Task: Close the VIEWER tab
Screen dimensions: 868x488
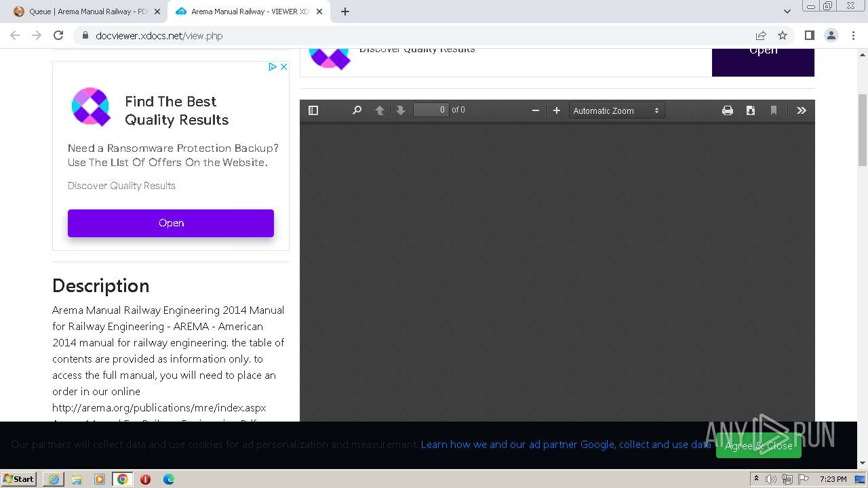Action: [x=319, y=12]
